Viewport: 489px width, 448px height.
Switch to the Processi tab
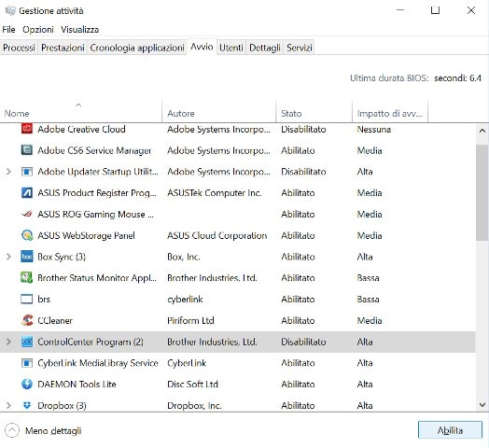[19, 48]
